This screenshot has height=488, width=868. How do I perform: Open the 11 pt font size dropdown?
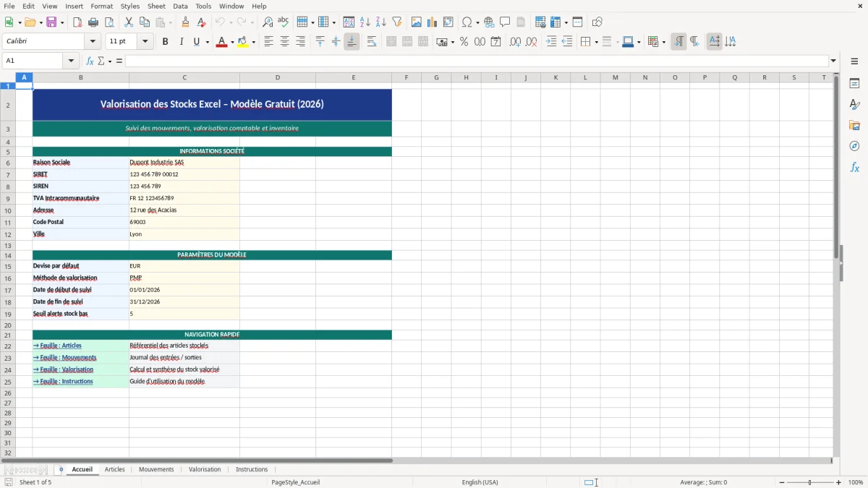click(x=145, y=42)
